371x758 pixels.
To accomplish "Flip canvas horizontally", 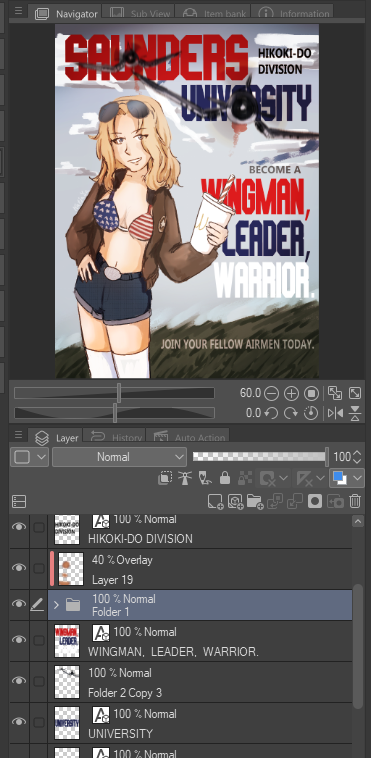I will (335, 413).
